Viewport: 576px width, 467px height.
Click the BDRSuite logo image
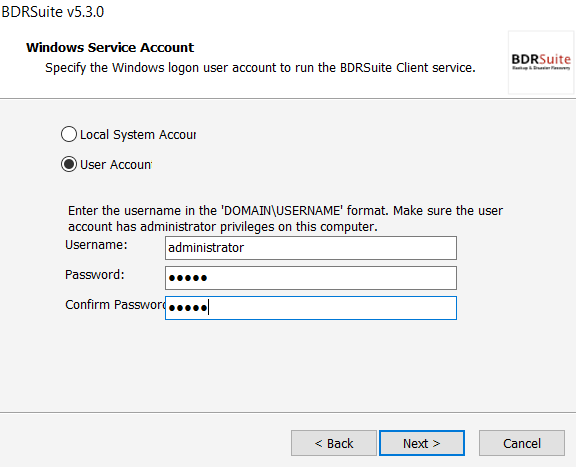541,62
